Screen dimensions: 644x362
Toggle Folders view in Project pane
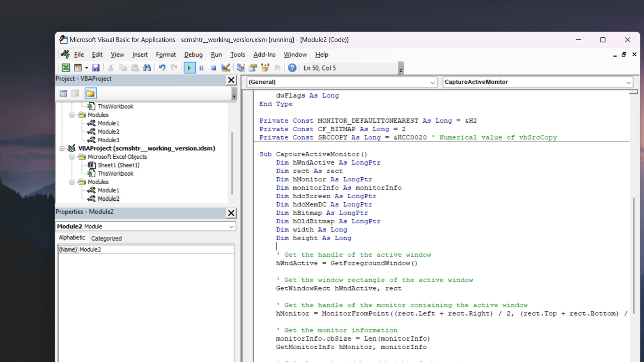(90, 94)
